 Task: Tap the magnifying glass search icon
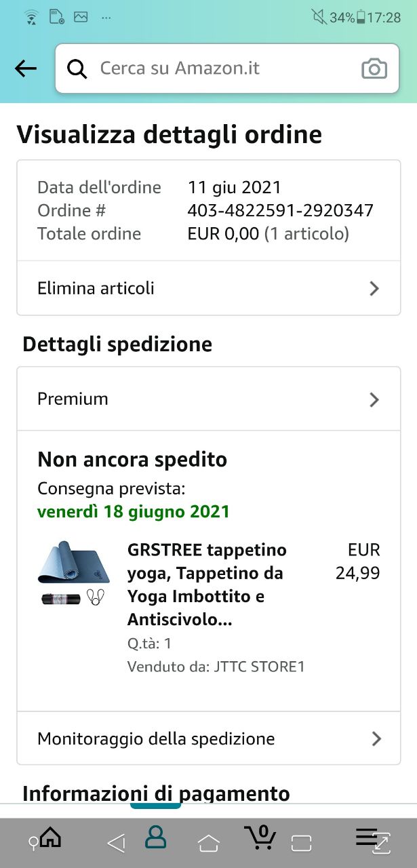[78, 68]
